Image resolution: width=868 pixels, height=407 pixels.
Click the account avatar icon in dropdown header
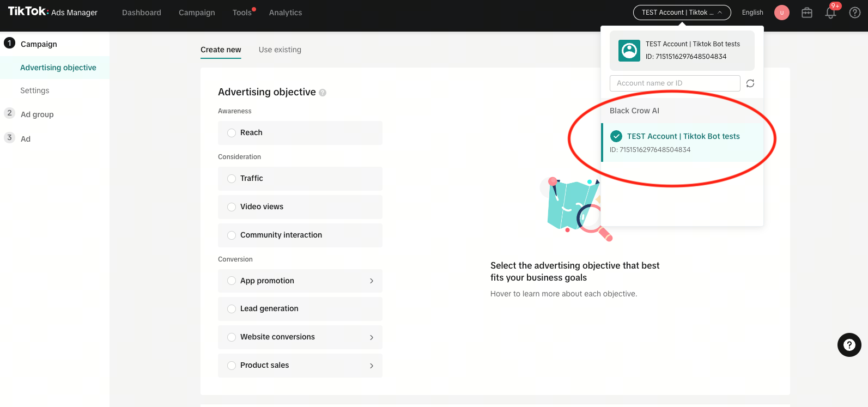629,51
